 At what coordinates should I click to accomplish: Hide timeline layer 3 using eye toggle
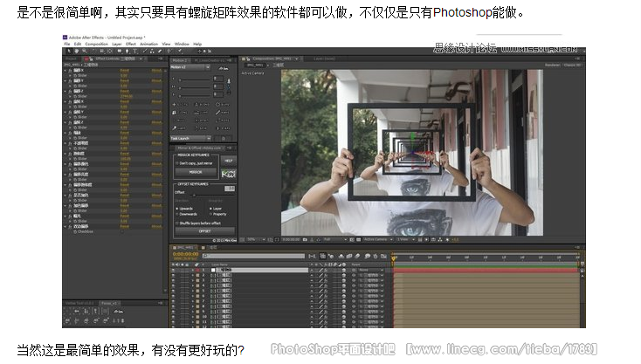tap(173, 280)
